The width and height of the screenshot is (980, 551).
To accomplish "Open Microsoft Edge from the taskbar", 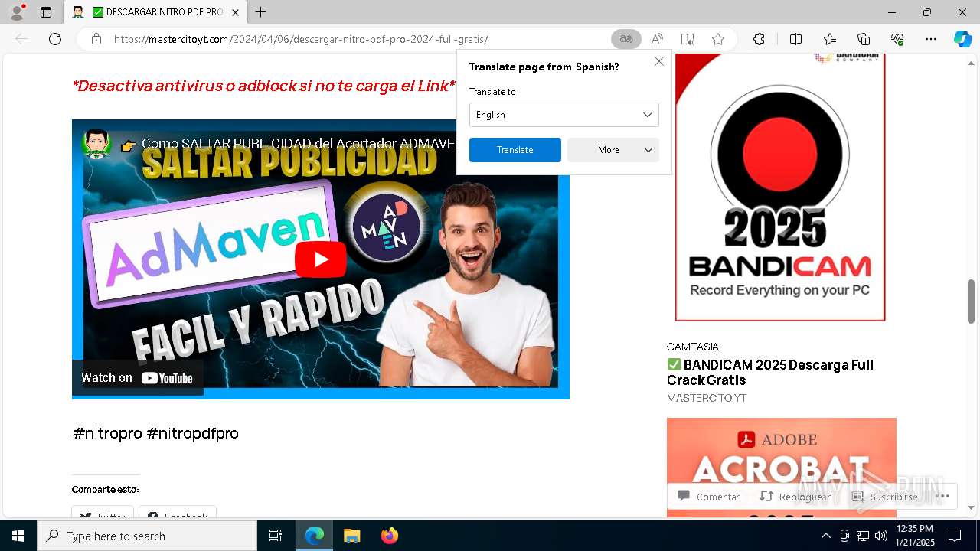I will pos(315,536).
